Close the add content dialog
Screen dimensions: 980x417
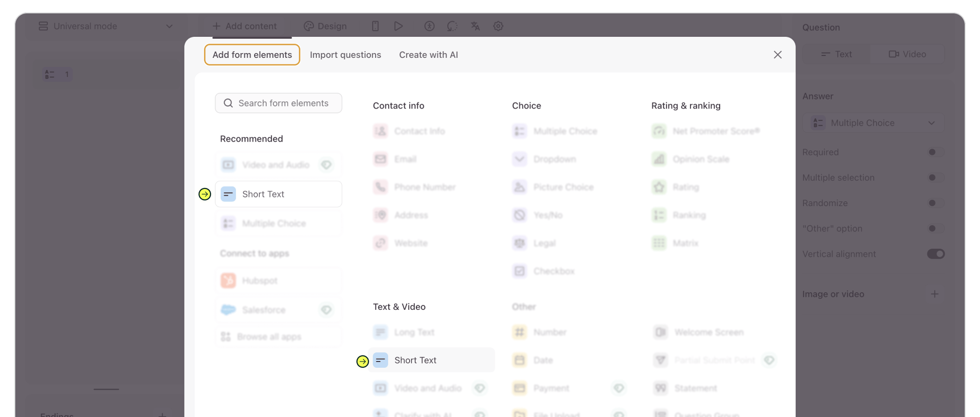(778, 55)
